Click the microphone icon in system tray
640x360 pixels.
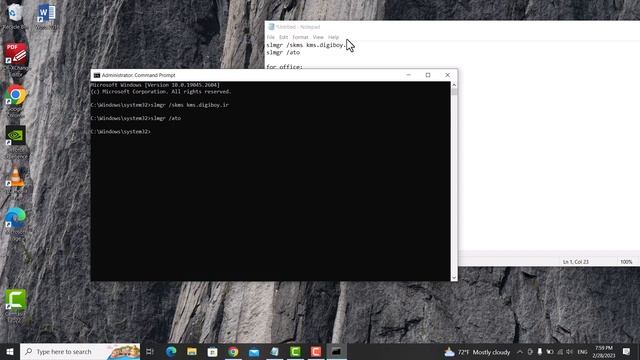(x=540, y=352)
